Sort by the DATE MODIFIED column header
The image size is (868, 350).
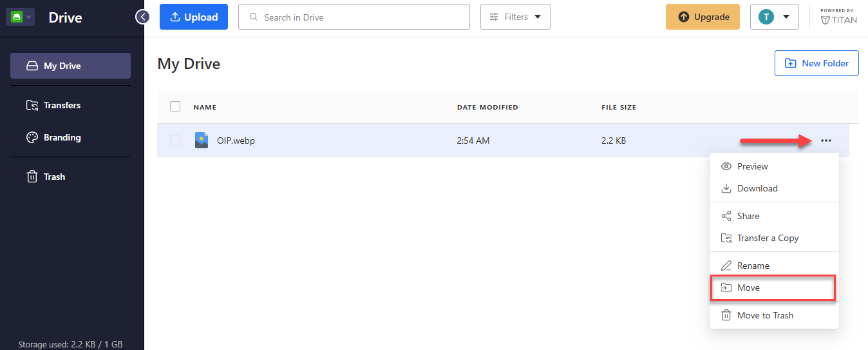pyautogui.click(x=487, y=107)
